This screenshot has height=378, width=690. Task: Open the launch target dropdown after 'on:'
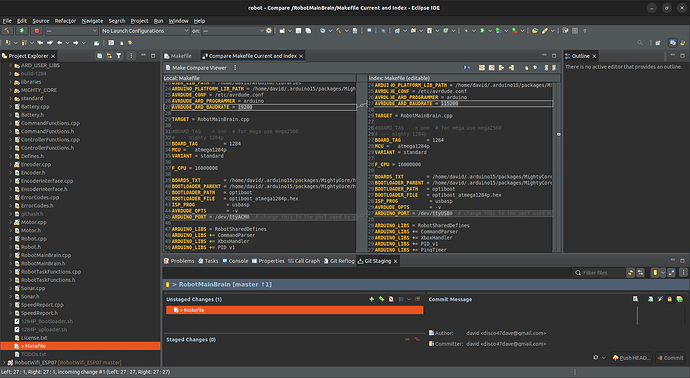pos(233,31)
